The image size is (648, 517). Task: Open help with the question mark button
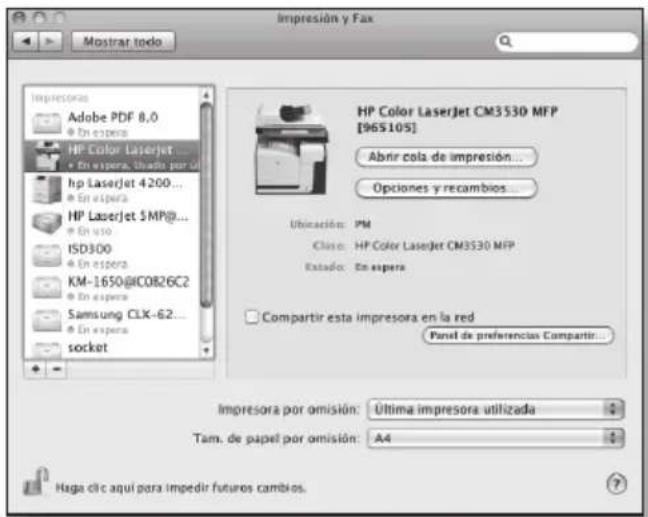coord(616,484)
